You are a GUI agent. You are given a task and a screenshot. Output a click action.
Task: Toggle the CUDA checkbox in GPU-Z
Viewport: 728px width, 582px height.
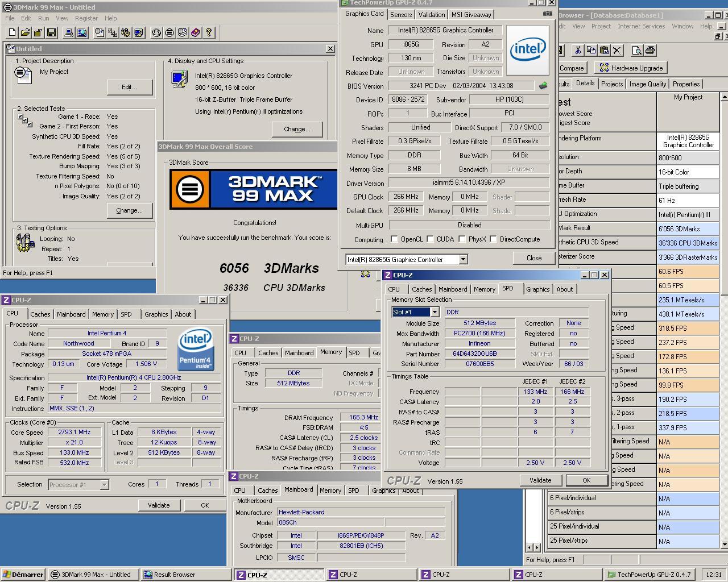point(431,239)
